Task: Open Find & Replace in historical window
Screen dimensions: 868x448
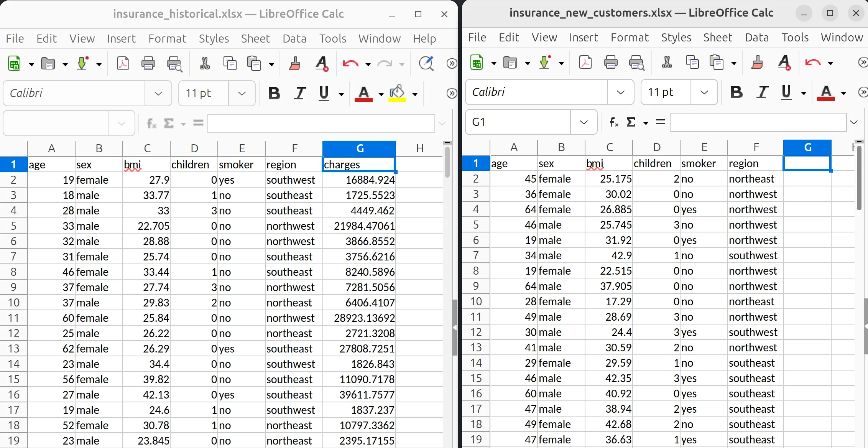Action: pyautogui.click(x=426, y=64)
